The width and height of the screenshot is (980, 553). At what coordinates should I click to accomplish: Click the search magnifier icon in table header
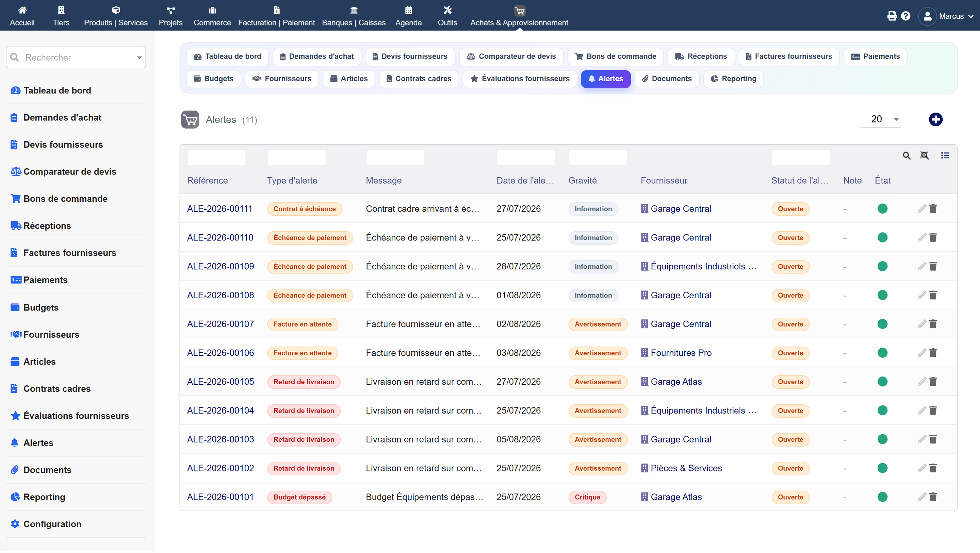[x=906, y=155]
